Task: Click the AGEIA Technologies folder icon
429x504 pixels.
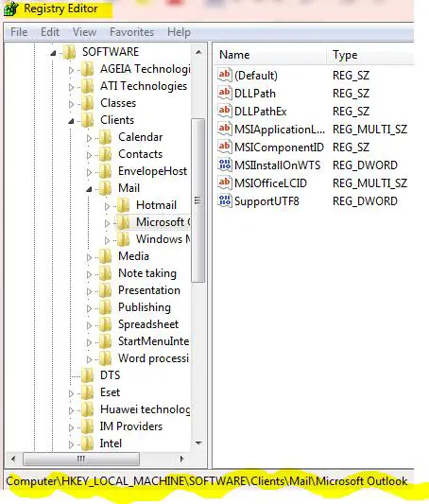Action: click(x=87, y=69)
